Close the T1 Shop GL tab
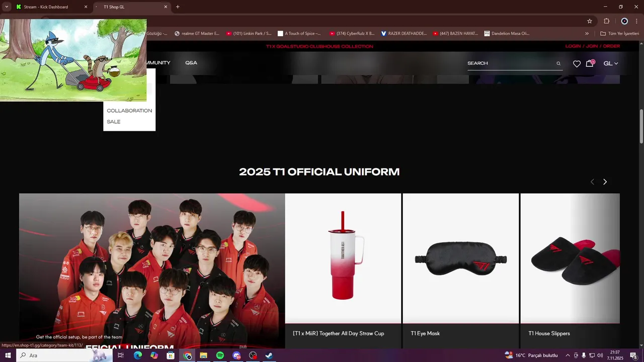 point(166,7)
